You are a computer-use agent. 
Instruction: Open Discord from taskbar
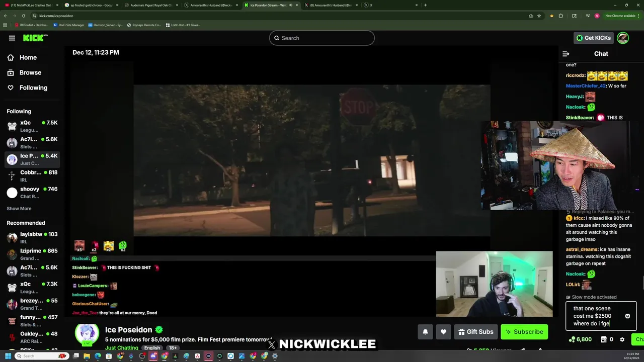153,356
